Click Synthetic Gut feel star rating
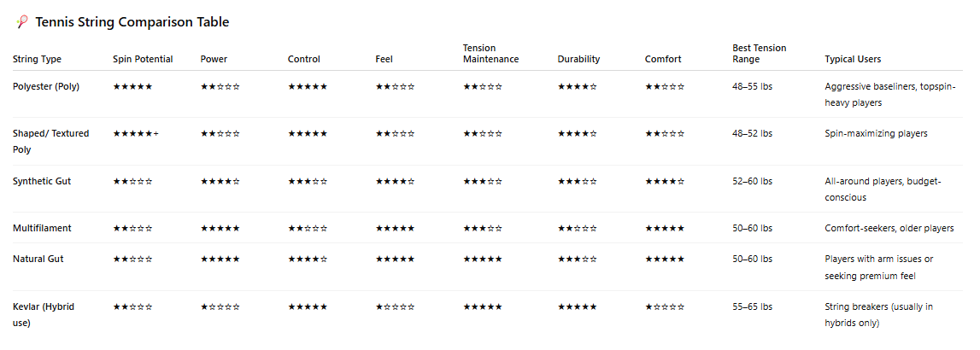980x350 pixels. tap(395, 181)
